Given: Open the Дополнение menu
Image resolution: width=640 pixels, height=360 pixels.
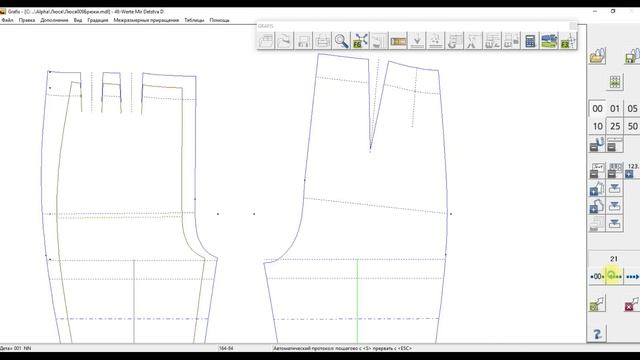Looking at the screenshot, I should pos(54,20).
